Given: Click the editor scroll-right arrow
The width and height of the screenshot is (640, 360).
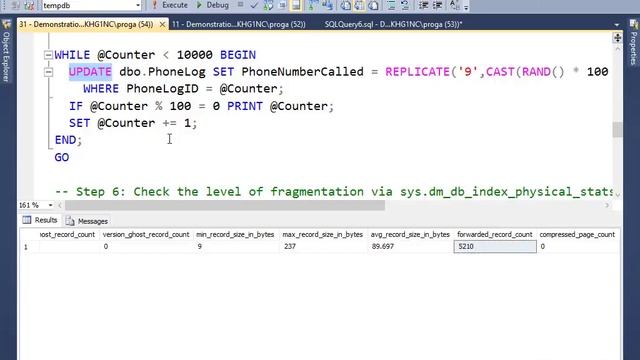Looking at the screenshot, I should [607, 205].
